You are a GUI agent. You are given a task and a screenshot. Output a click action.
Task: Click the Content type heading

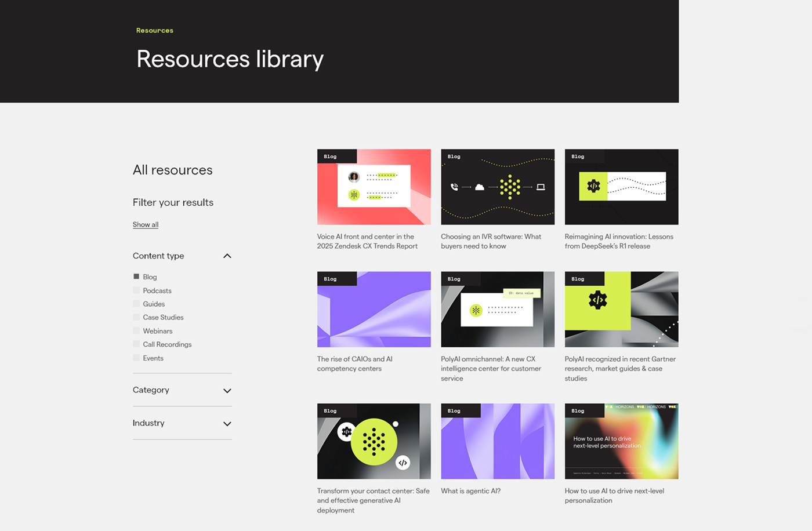pyautogui.click(x=158, y=256)
